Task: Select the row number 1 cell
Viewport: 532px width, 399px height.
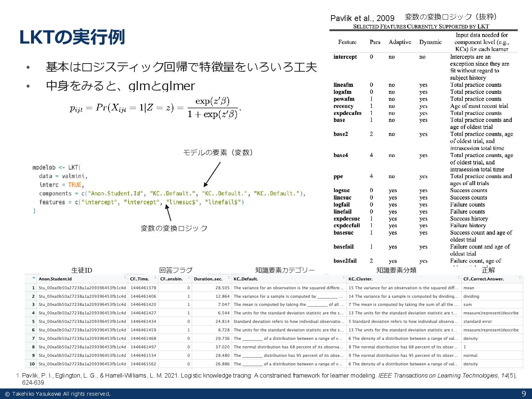Action: (x=33, y=288)
